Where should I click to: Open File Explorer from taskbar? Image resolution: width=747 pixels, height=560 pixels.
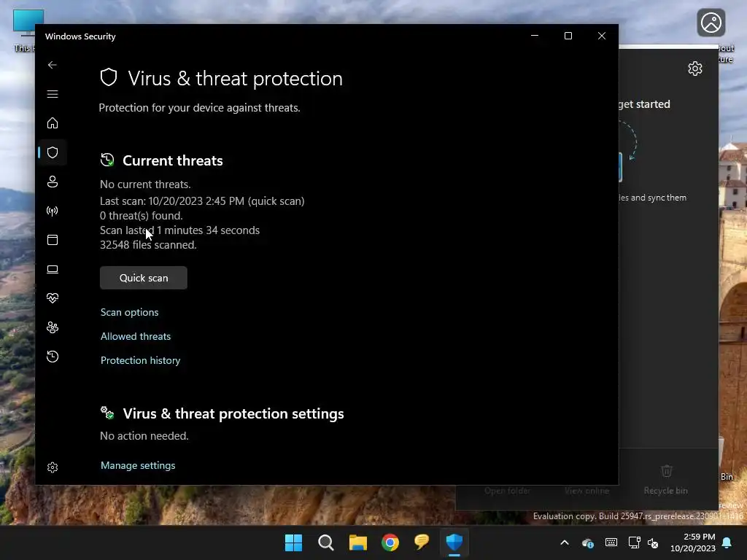point(357,542)
